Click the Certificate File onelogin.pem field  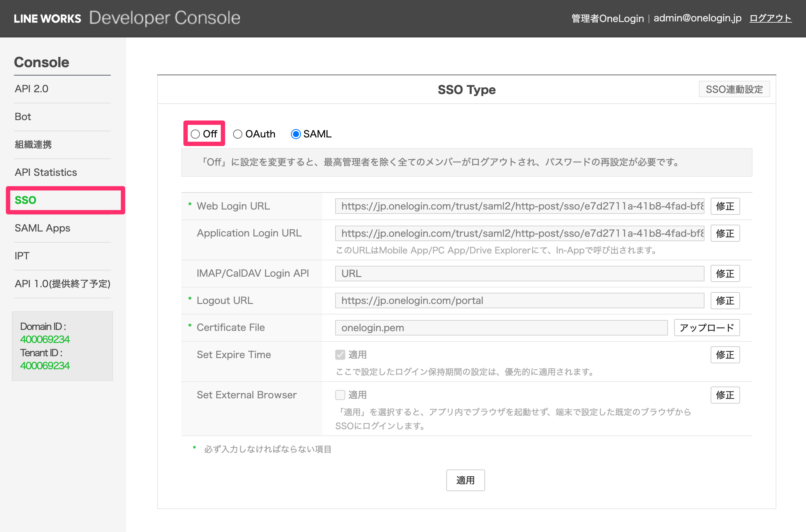(x=501, y=327)
